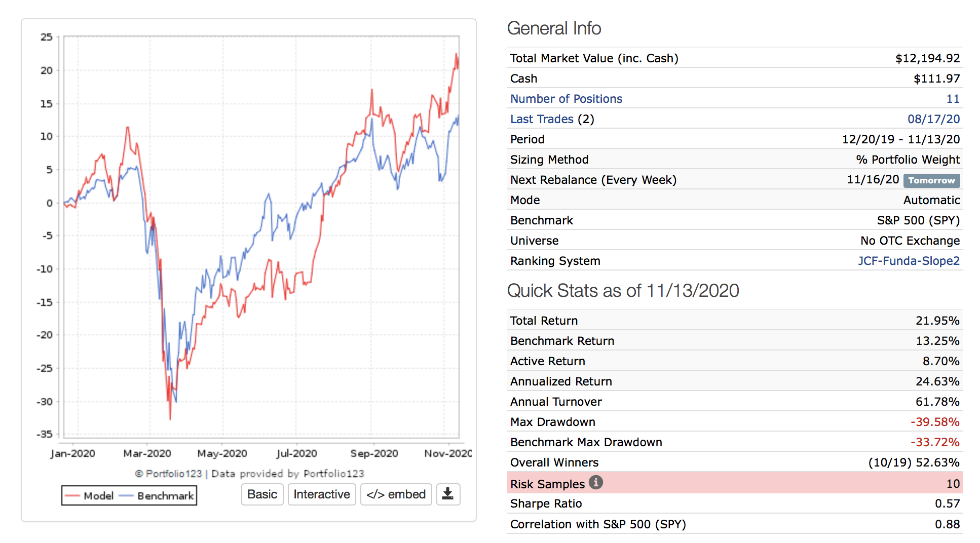Screen dimensions: 980x543
Task: Toggle the Benchmark series in the legend
Action: tap(165, 495)
